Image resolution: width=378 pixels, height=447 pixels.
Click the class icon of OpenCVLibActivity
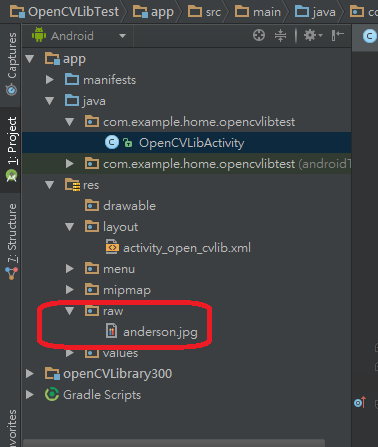112,143
